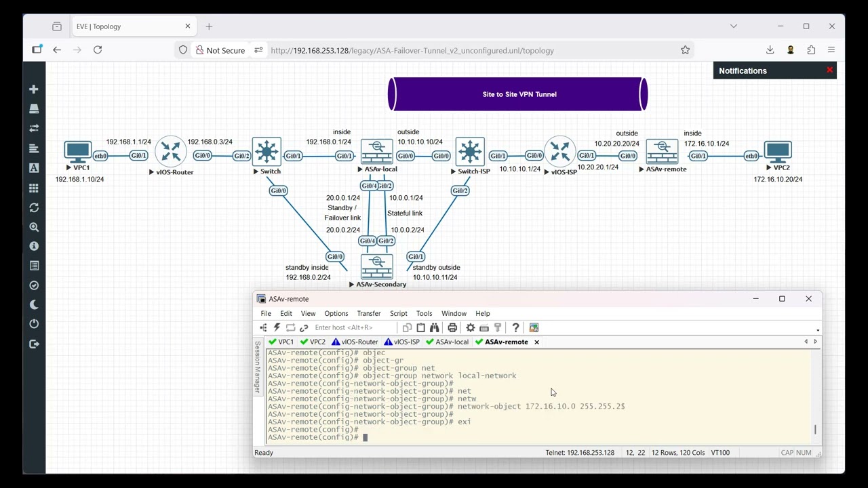
Task: Switch to the VPC1 session tab
Action: tap(281, 342)
